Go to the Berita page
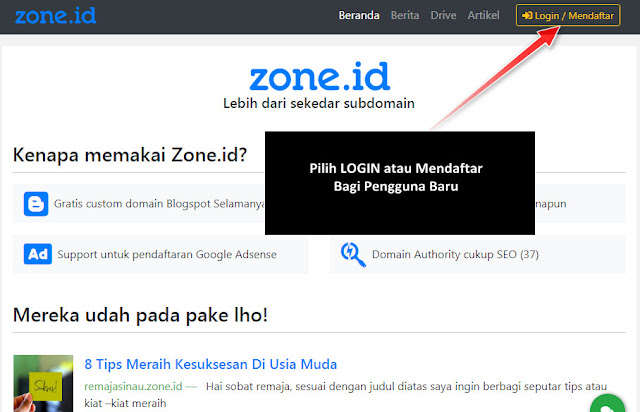 (x=405, y=16)
